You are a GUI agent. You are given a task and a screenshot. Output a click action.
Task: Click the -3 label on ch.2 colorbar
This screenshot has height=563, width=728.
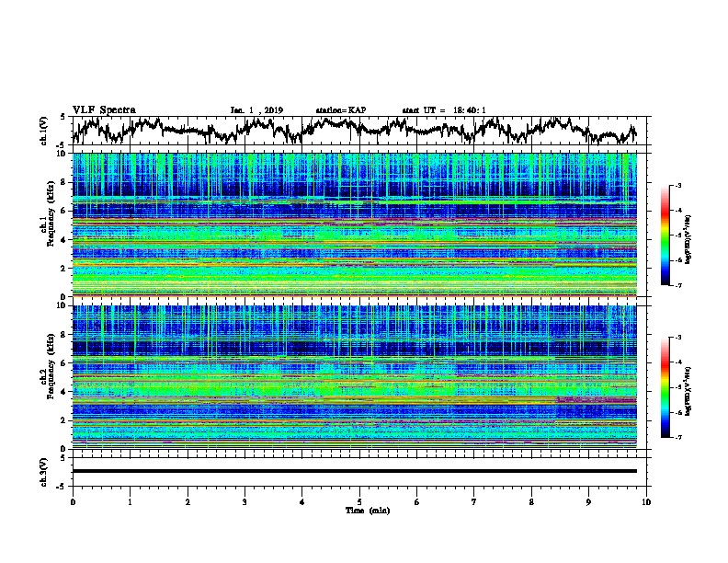point(677,338)
